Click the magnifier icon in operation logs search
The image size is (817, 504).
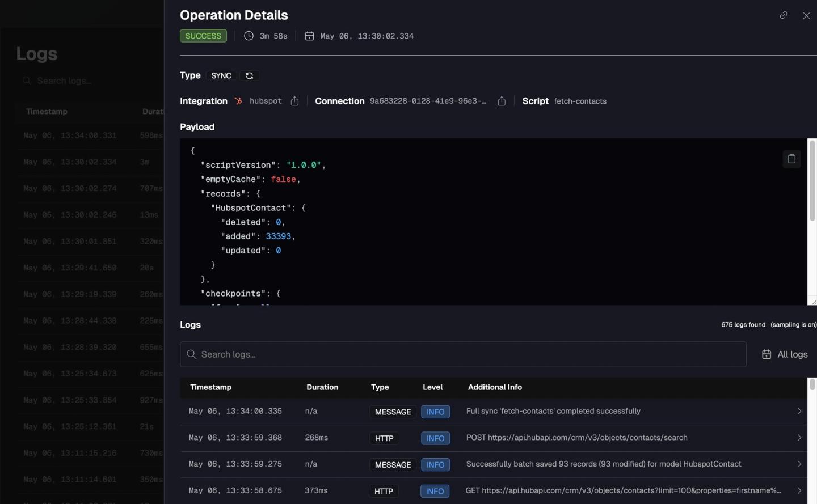[191, 354]
